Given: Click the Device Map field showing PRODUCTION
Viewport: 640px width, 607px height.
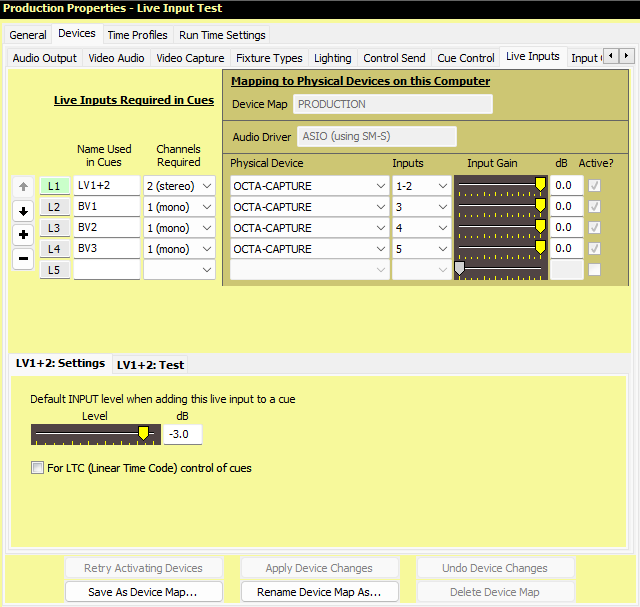Looking at the screenshot, I should (x=393, y=104).
